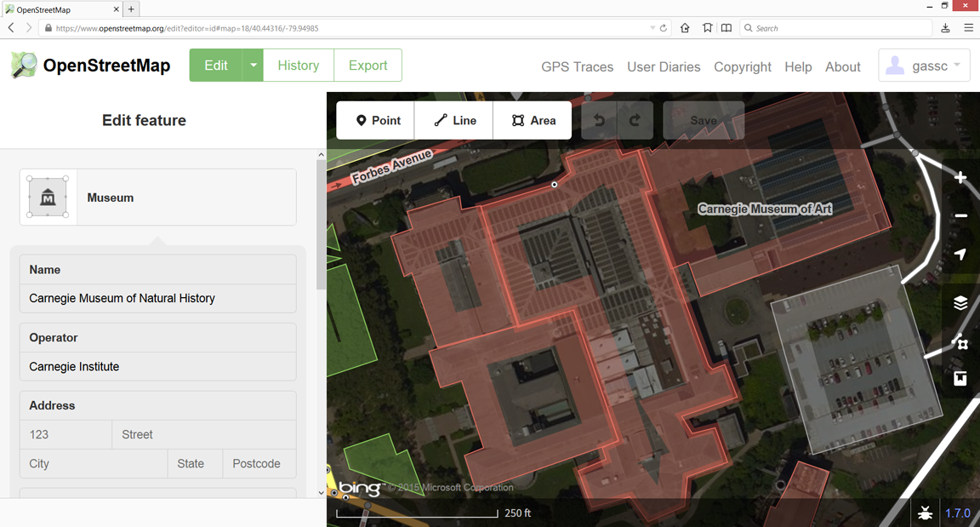
Task: Select the white vertex node on the museum outline
Action: pyautogui.click(x=554, y=185)
